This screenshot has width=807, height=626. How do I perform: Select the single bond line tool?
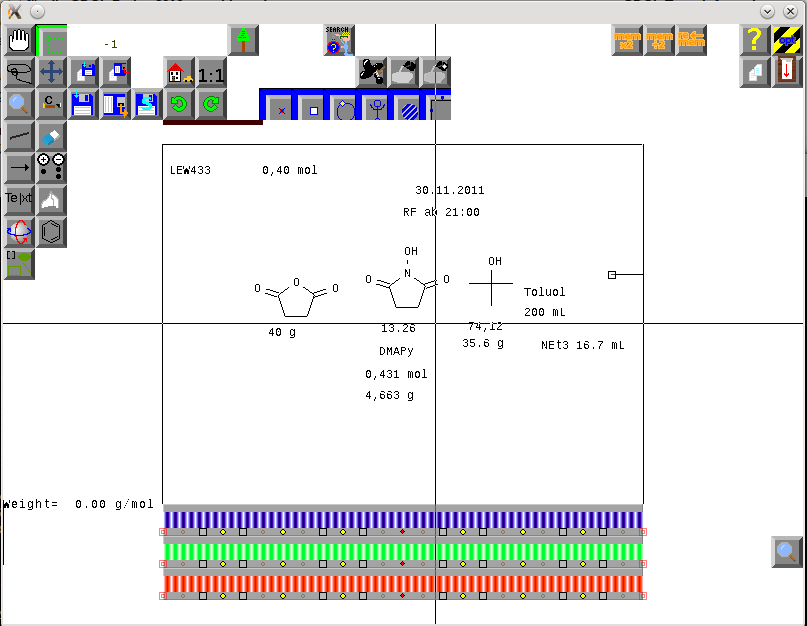click(x=19, y=137)
